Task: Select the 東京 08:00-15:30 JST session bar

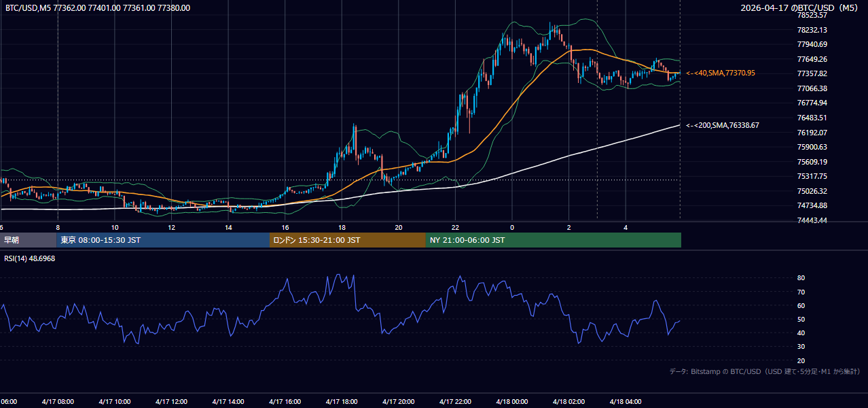Action: pyautogui.click(x=164, y=240)
